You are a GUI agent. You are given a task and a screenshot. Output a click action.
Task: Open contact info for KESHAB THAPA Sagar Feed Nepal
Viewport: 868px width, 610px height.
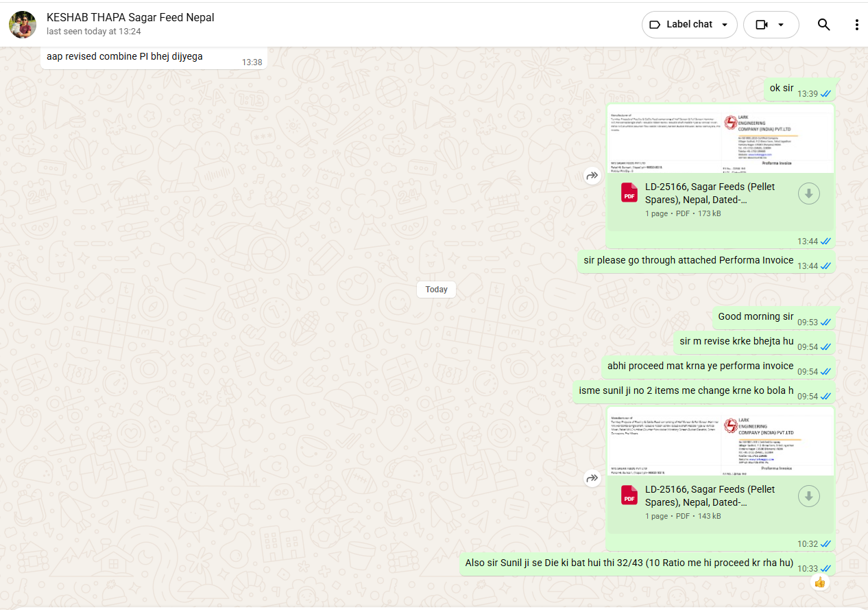(x=130, y=18)
